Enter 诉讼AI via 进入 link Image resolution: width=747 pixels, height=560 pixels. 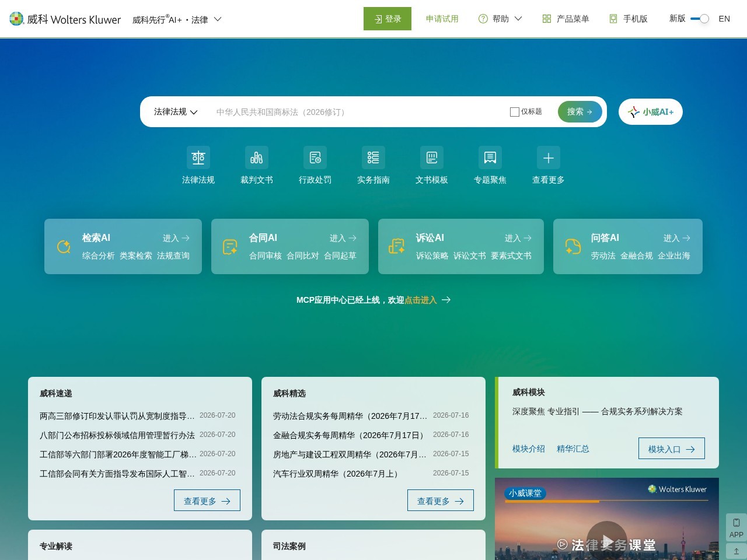coord(518,238)
